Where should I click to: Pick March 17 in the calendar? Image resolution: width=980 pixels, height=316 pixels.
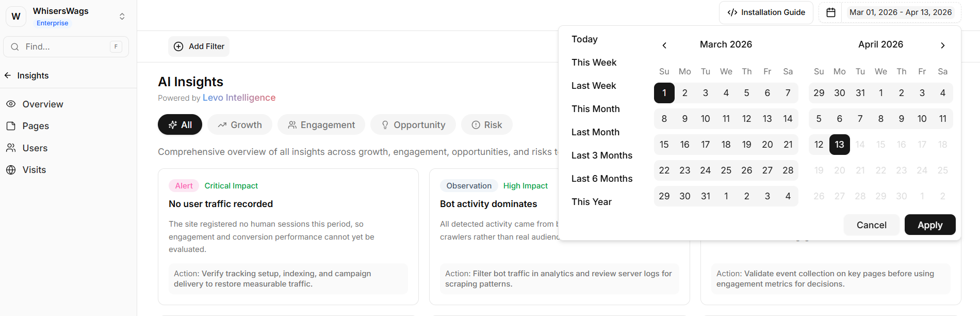[x=705, y=145]
